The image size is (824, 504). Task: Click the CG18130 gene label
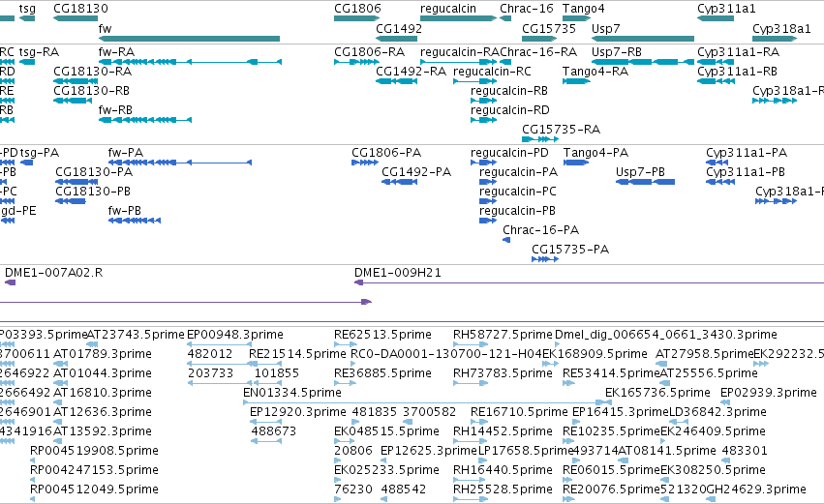coord(80,9)
